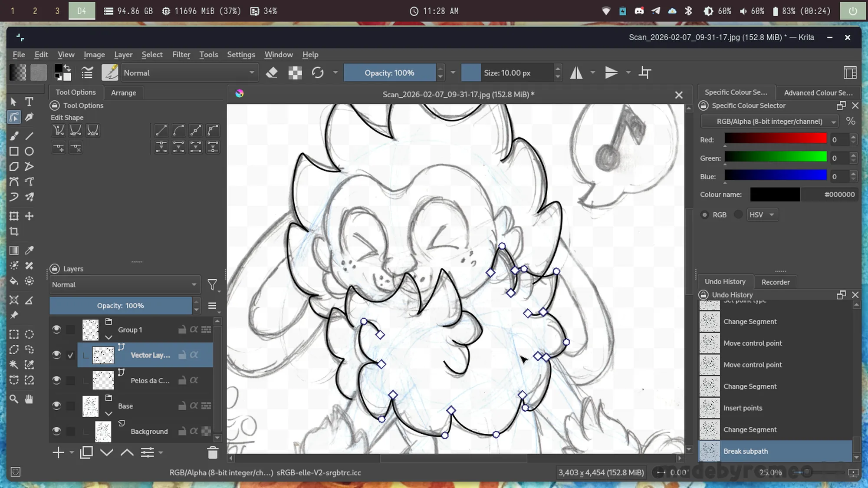Select the Freehand Brush tool
This screenshot has height=488, width=868.
[x=14, y=136]
